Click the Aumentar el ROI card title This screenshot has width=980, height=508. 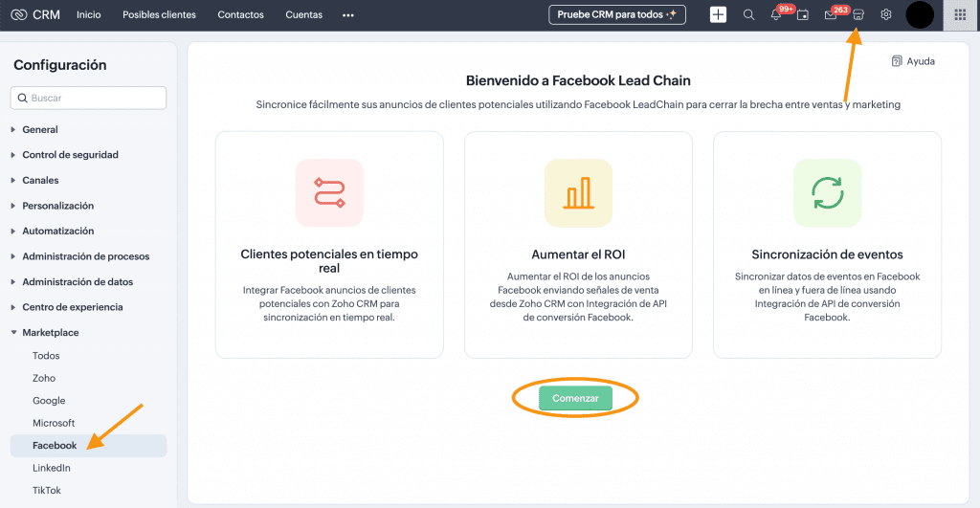[578, 254]
